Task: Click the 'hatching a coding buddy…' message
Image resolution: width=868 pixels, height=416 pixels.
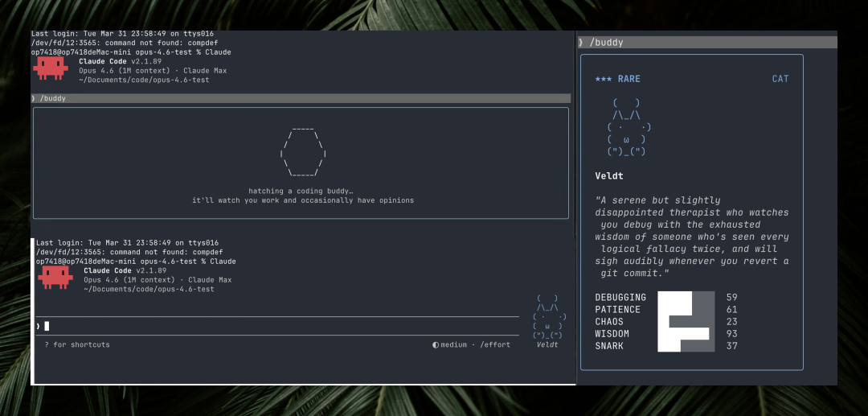Action: coord(301,191)
